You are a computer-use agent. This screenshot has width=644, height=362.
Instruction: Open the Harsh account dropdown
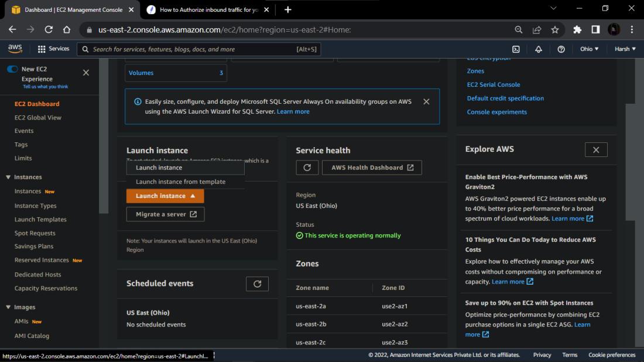pyautogui.click(x=625, y=49)
